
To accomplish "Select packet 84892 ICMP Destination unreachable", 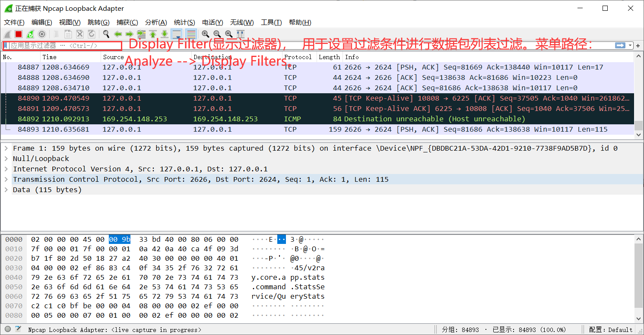I will tap(317, 119).
